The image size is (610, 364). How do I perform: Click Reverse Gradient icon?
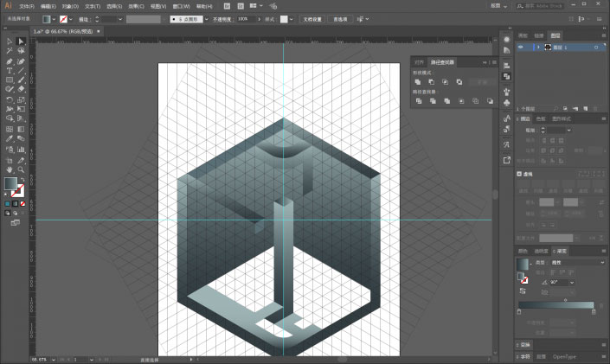pos(523,291)
